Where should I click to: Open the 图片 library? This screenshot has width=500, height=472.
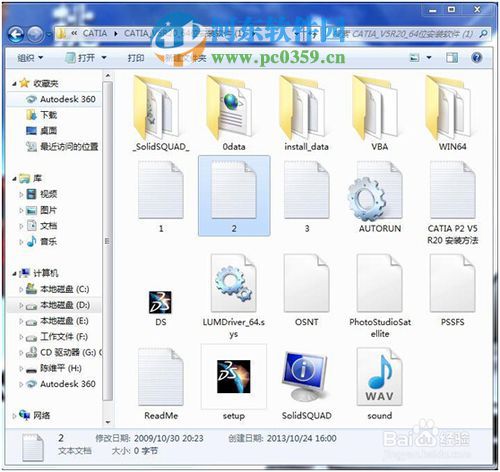pyautogui.click(x=42, y=210)
